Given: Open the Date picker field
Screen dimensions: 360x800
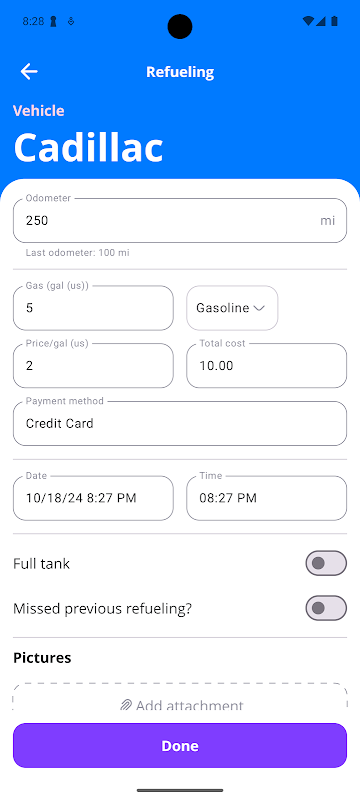Looking at the screenshot, I should click(x=93, y=498).
